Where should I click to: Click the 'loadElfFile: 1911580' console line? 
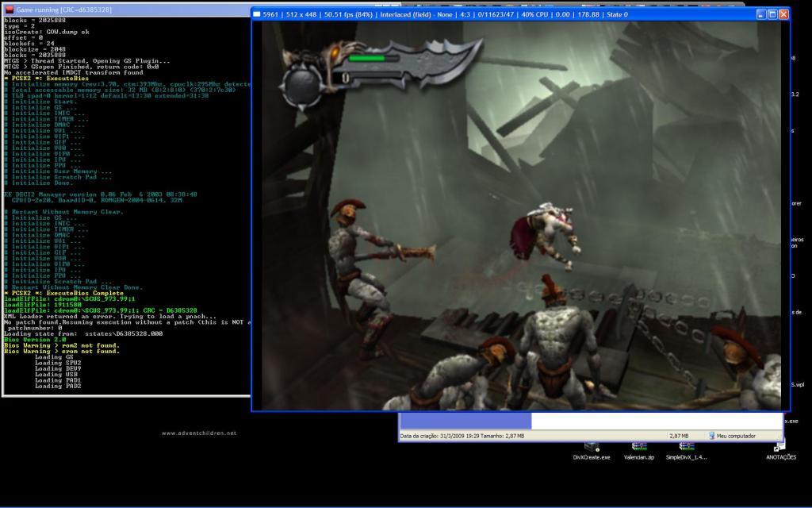click(x=43, y=305)
